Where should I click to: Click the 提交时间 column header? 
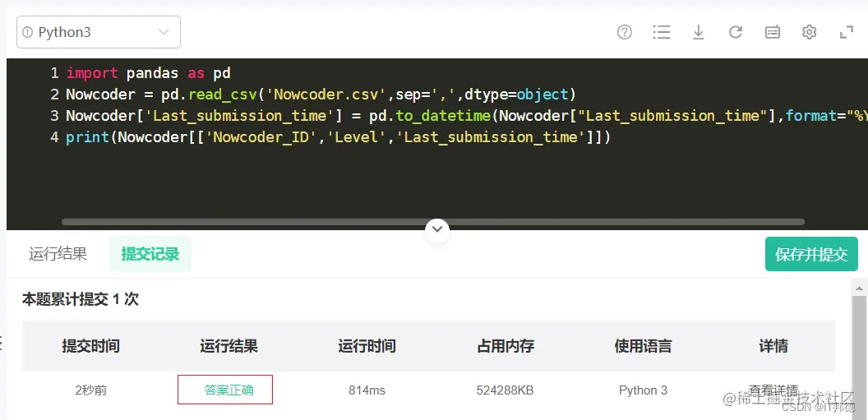[x=90, y=346]
